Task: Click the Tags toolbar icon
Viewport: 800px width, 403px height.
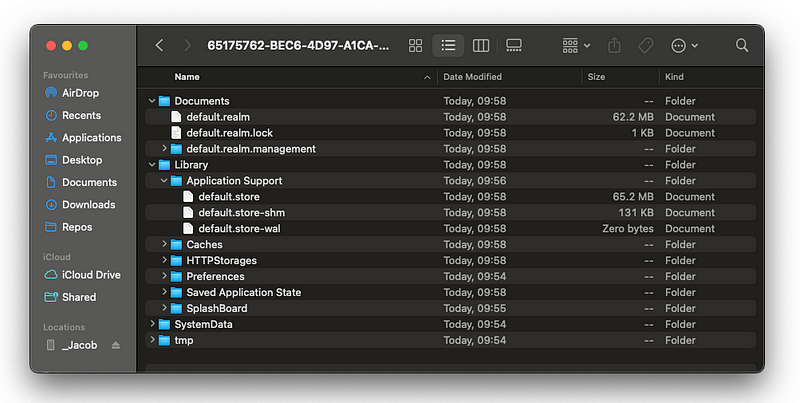Action: coord(645,46)
